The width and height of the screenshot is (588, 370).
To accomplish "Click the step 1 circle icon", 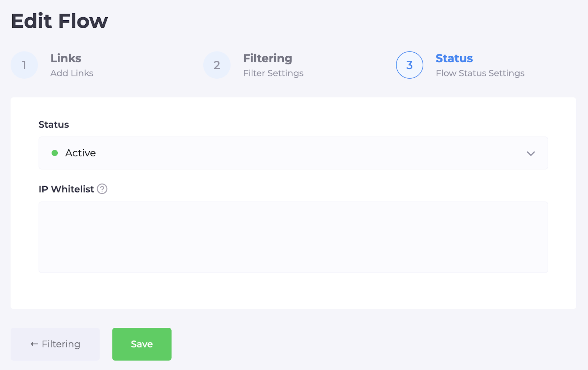I will 24,65.
